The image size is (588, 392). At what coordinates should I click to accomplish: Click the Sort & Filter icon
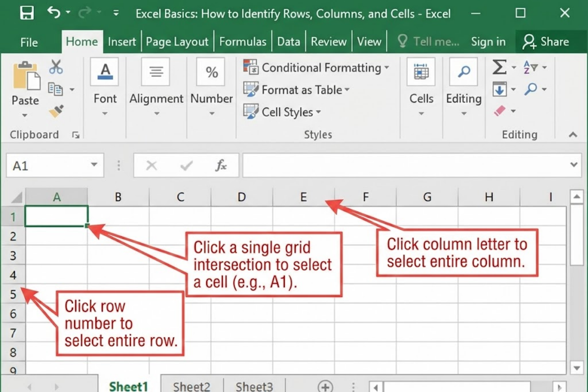tap(530, 67)
